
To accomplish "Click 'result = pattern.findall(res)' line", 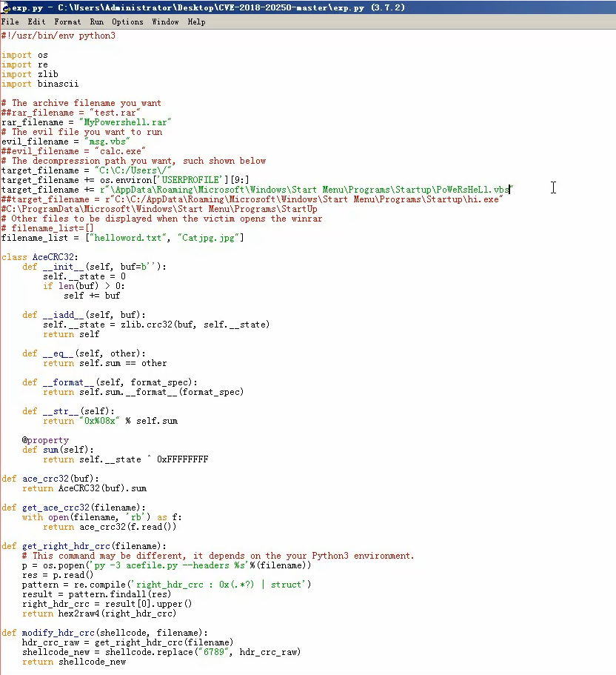I will (x=97, y=594).
